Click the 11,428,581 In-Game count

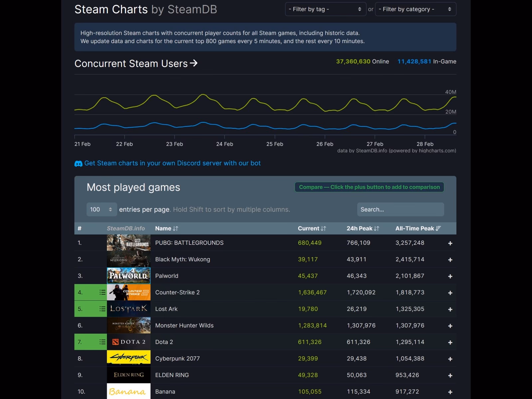pyautogui.click(x=427, y=62)
